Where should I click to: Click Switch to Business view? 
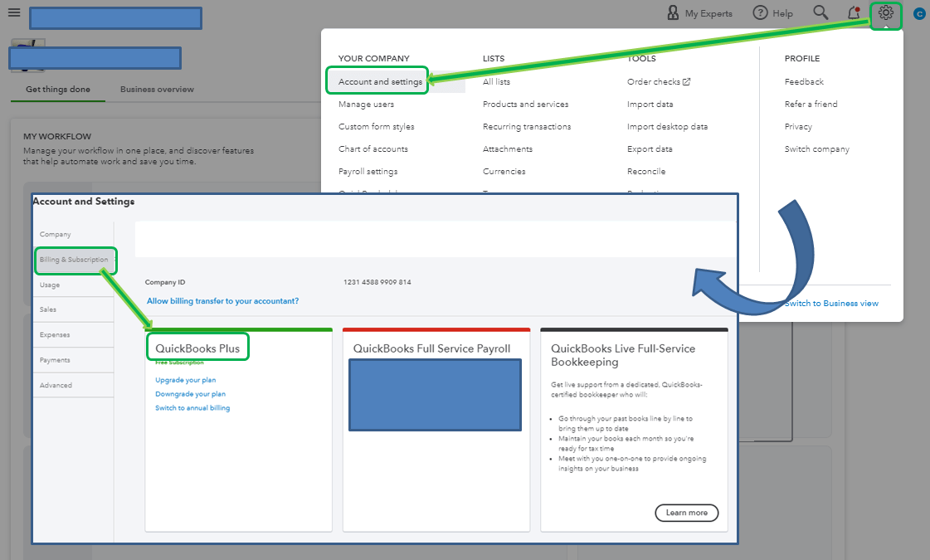coord(830,303)
